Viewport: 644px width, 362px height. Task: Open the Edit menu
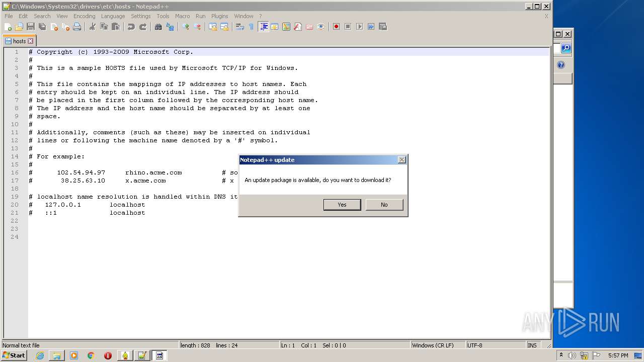(23, 16)
